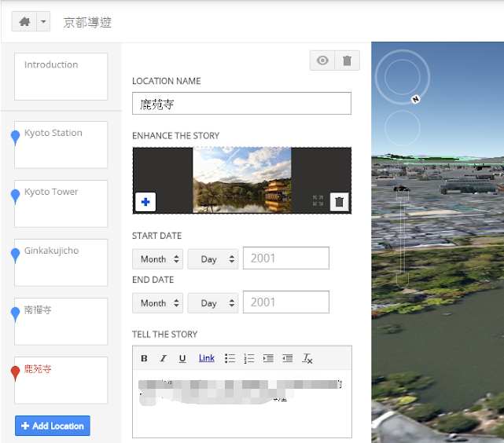The width and height of the screenshot is (504, 443).
Task: Delete location with top trash icon
Action: [x=347, y=61]
